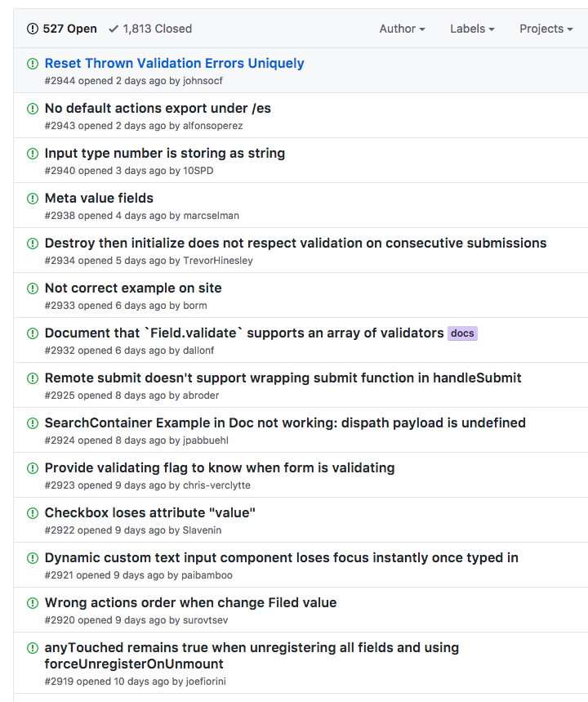588x702 pixels.
Task: Switch to the 1,813 Closed issues
Action: click(150, 29)
